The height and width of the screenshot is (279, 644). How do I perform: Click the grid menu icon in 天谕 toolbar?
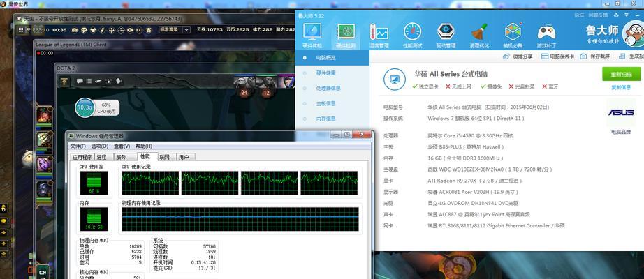click(x=20, y=29)
